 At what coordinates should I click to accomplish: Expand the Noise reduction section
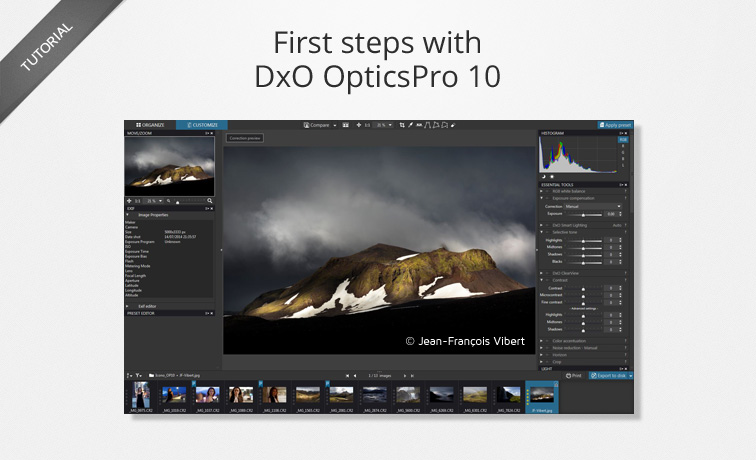pos(541,348)
